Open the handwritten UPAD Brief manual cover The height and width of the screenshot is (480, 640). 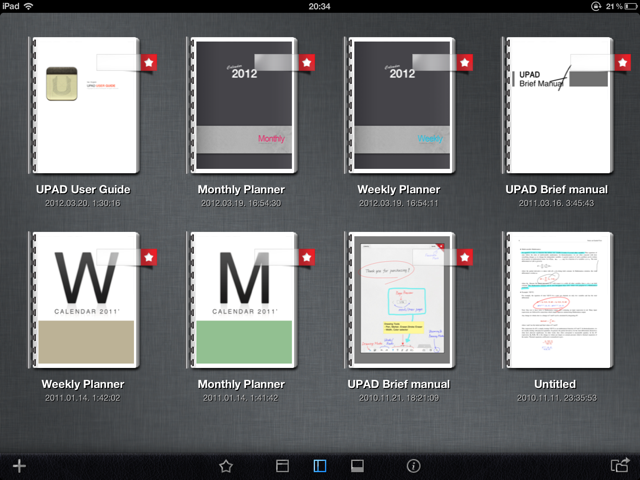(x=400, y=300)
